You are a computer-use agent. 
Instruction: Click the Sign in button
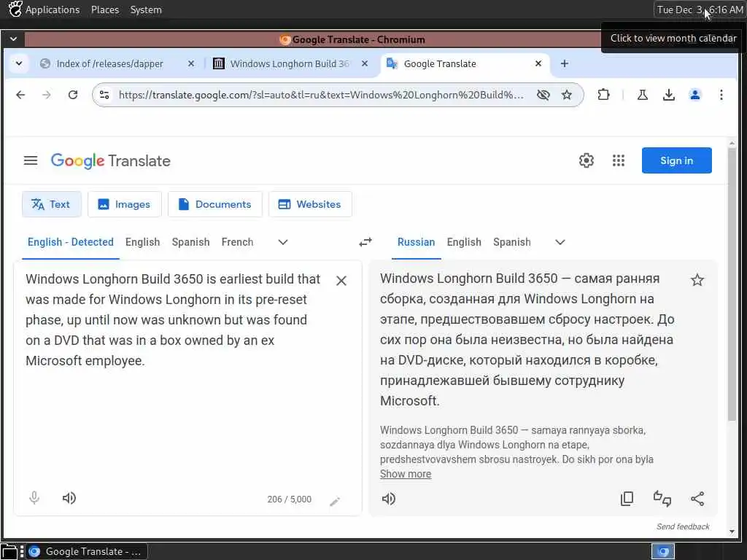pos(676,160)
